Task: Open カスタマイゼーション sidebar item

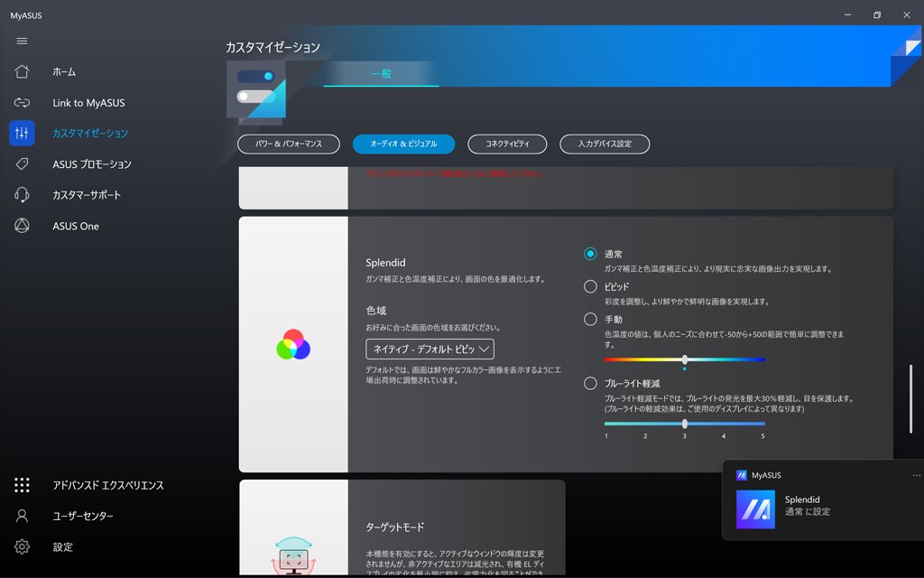Action: click(x=90, y=134)
